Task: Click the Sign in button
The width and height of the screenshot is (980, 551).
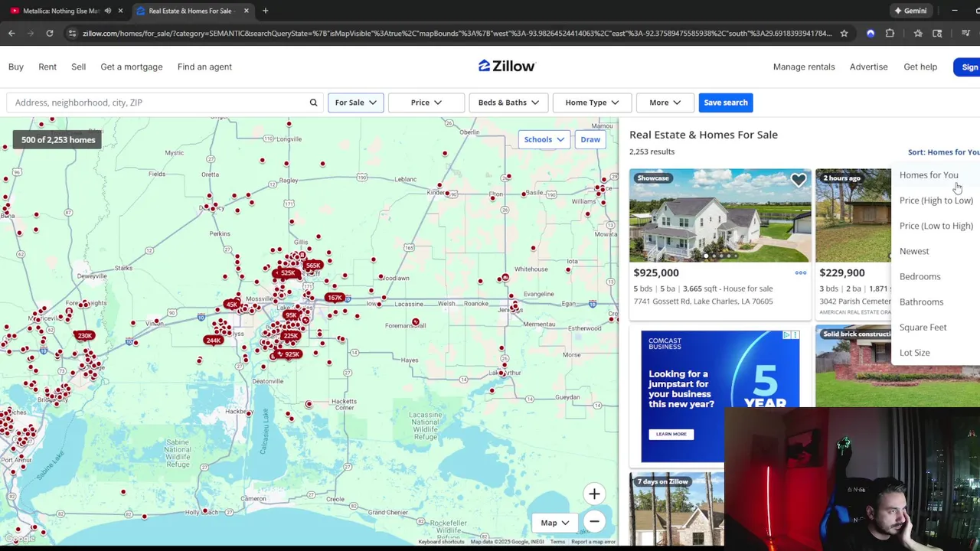Action: [x=967, y=67]
